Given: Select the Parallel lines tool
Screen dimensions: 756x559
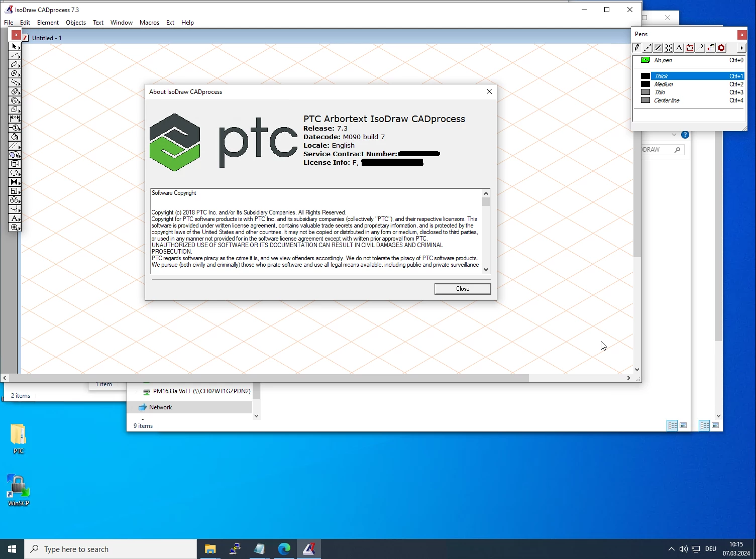Looking at the screenshot, I should click(x=15, y=146).
